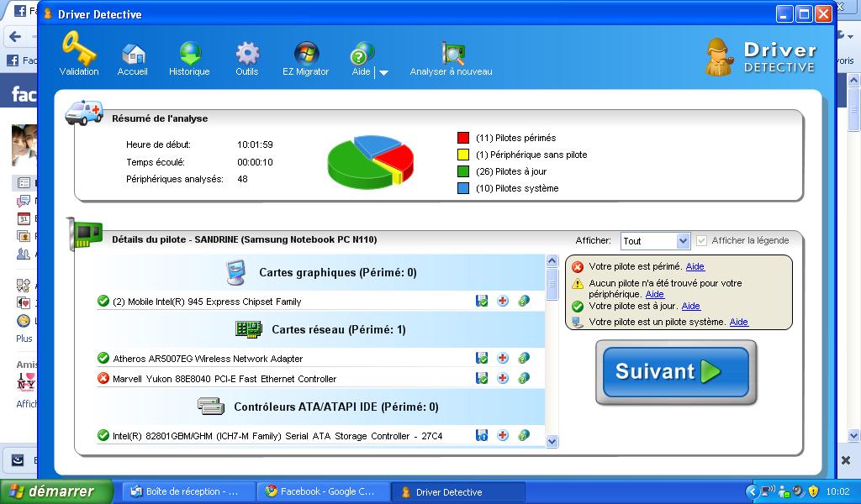Open Aide link for Aucun pilote trouvé
The height and width of the screenshot is (504, 861).
(654, 294)
